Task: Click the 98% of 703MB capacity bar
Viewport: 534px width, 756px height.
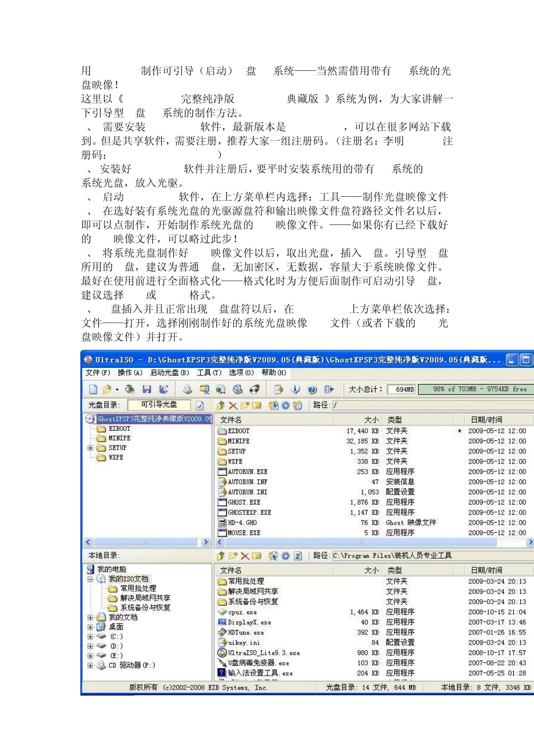Action: (476, 389)
